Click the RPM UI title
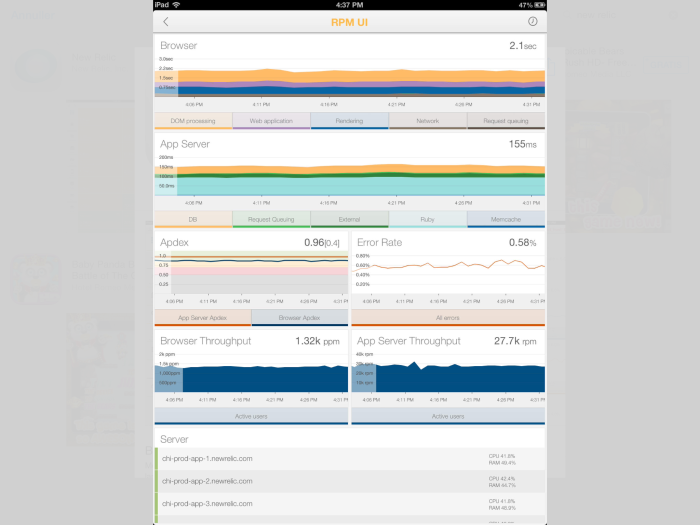The image size is (700, 525). pos(349,22)
